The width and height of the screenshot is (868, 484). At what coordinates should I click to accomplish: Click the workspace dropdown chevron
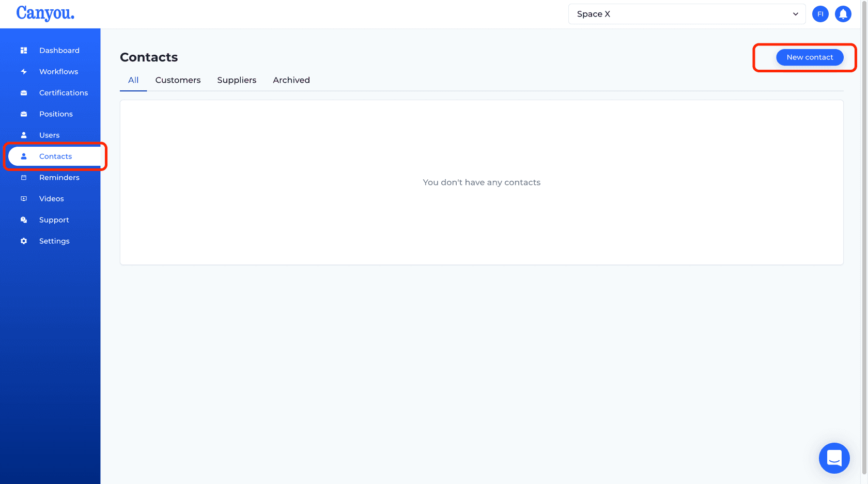[x=796, y=14]
